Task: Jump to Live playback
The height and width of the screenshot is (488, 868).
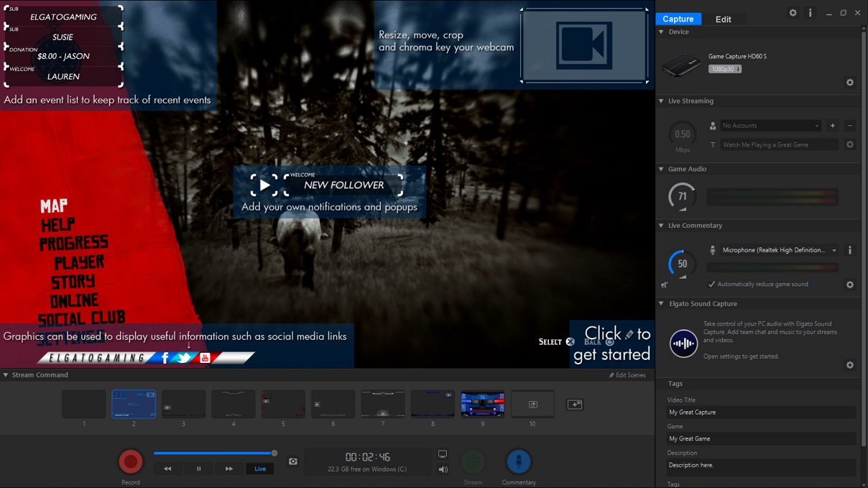Action: coord(260,469)
